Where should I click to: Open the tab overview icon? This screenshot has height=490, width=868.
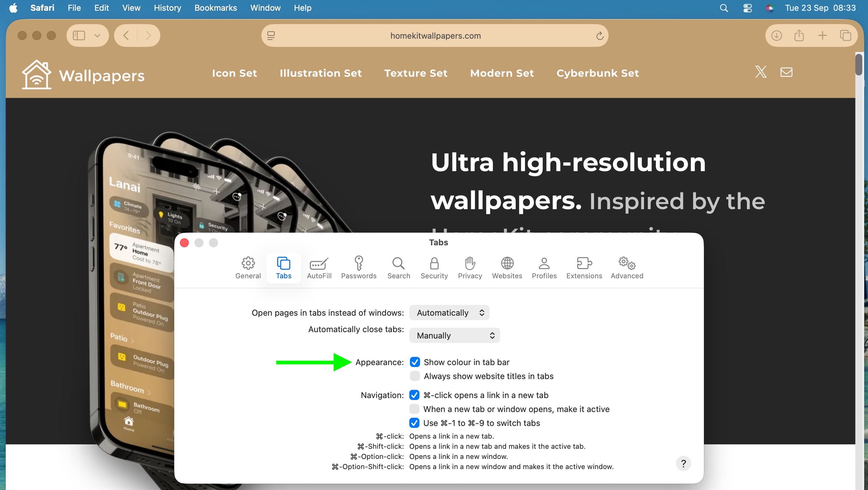(x=845, y=35)
